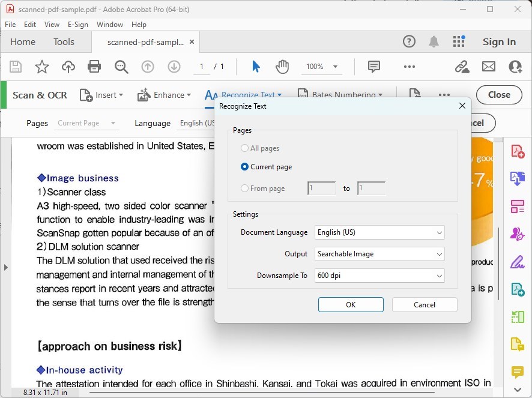Viewport: 532px width, 398px height.
Task: Add a sticky note comment
Action: pyautogui.click(x=373, y=67)
